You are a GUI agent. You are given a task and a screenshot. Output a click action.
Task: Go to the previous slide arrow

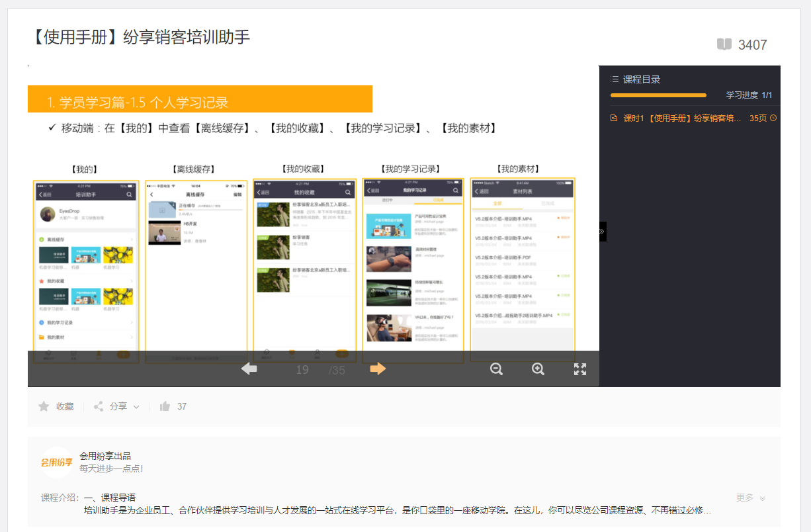tap(249, 369)
